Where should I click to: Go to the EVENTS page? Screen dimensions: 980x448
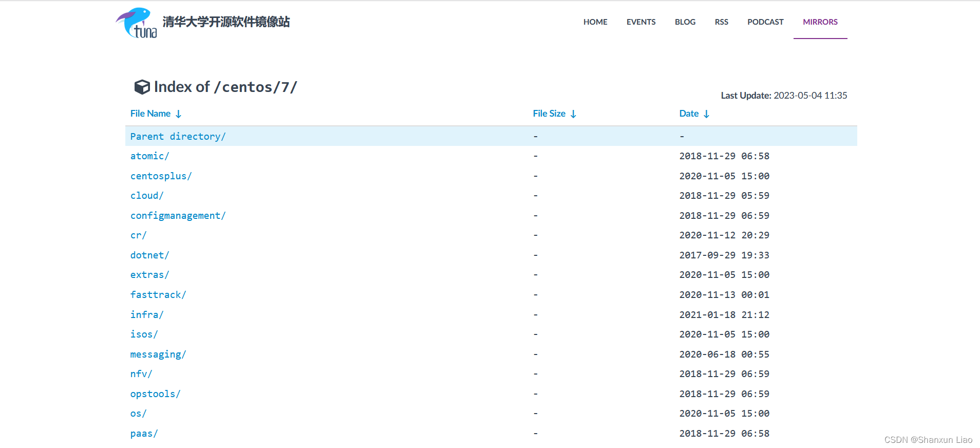click(x=640, y=22)
